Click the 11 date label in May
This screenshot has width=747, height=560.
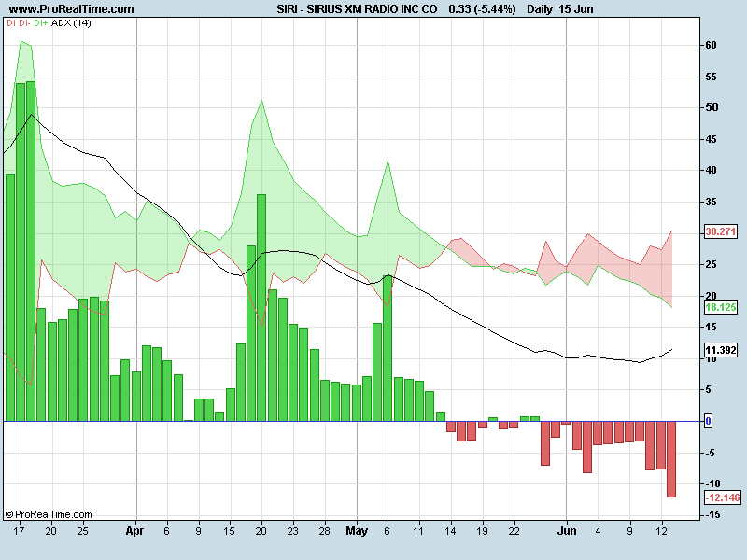pos(418,531)
